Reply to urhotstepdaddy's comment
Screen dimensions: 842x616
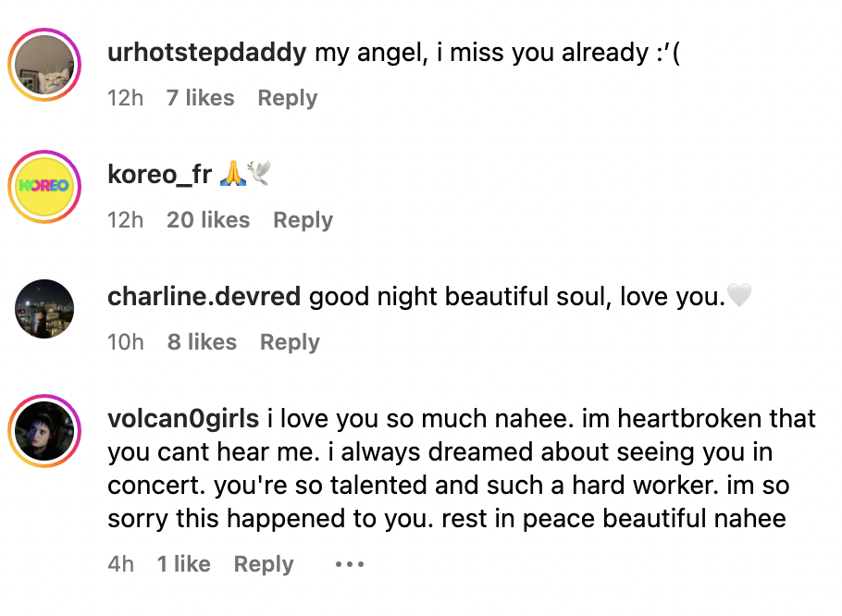tap(287, 97)
